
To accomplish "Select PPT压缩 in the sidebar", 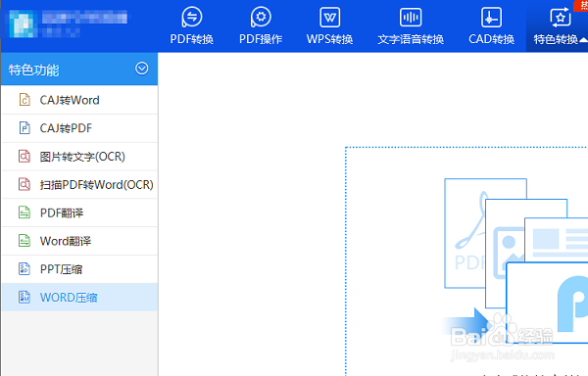I will point(79,269).
